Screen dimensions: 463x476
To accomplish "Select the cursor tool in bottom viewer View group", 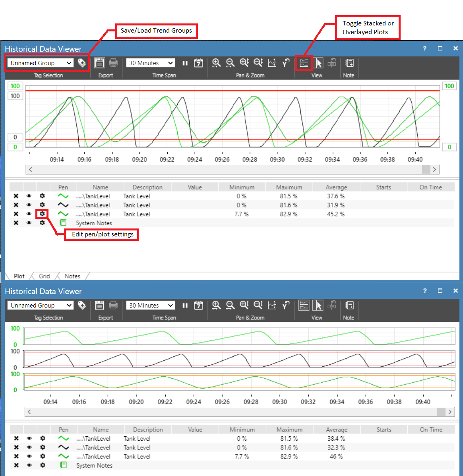I will (x=318, y=305).
